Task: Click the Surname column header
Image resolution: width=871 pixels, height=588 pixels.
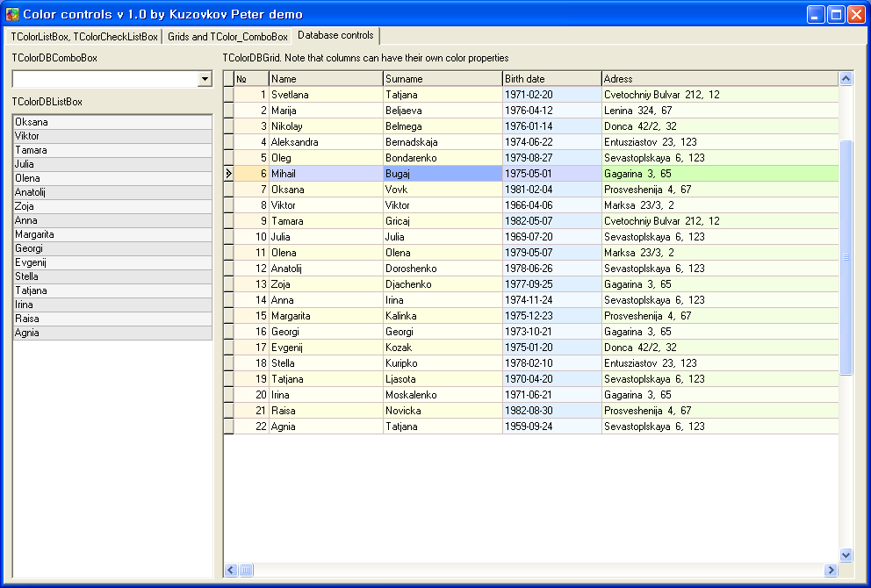Action: (443, 79)
